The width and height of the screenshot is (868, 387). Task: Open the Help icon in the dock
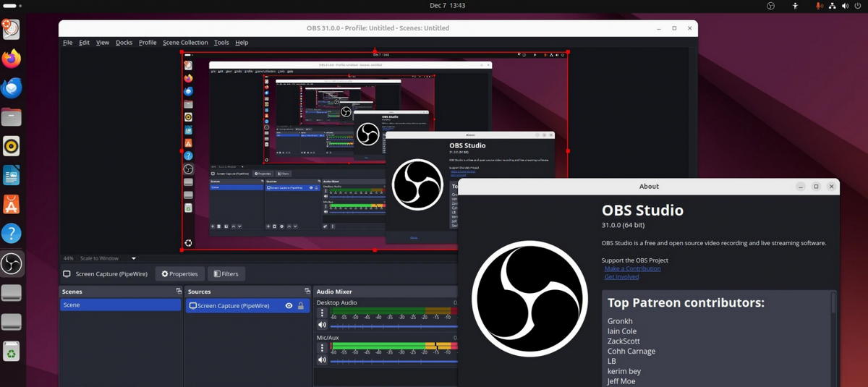coord(11,234)
